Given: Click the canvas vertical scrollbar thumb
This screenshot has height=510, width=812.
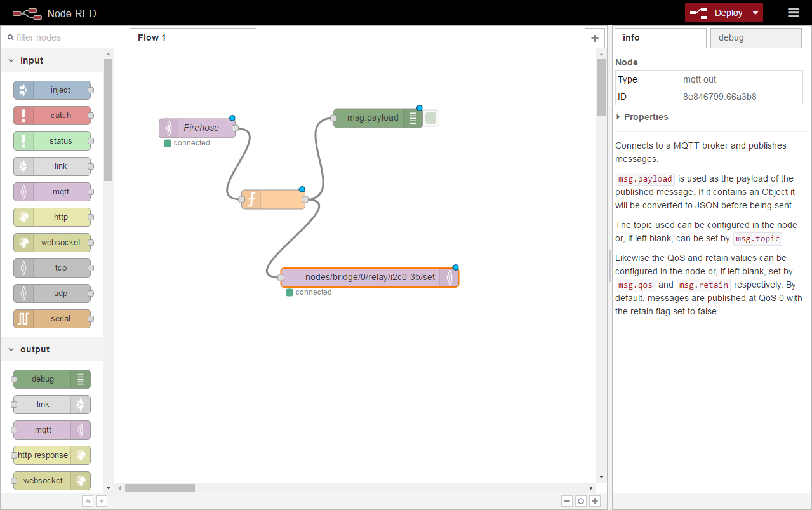Looking at the screenshot, I should point(602,88).
